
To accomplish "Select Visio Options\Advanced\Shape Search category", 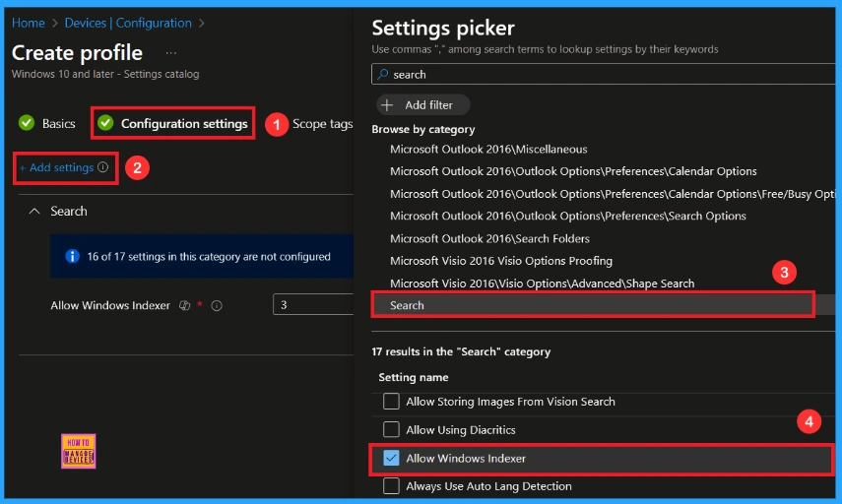I will click(543, 283).
